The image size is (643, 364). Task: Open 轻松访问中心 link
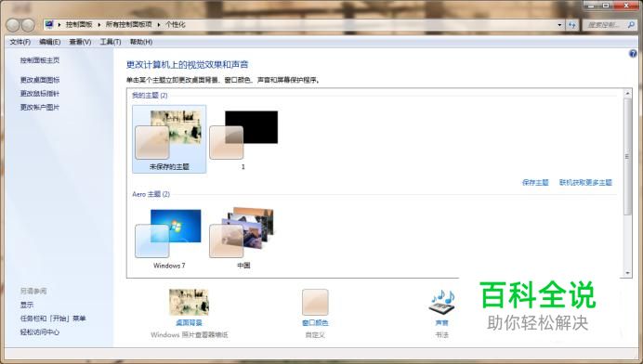click(x=40, y=332)
